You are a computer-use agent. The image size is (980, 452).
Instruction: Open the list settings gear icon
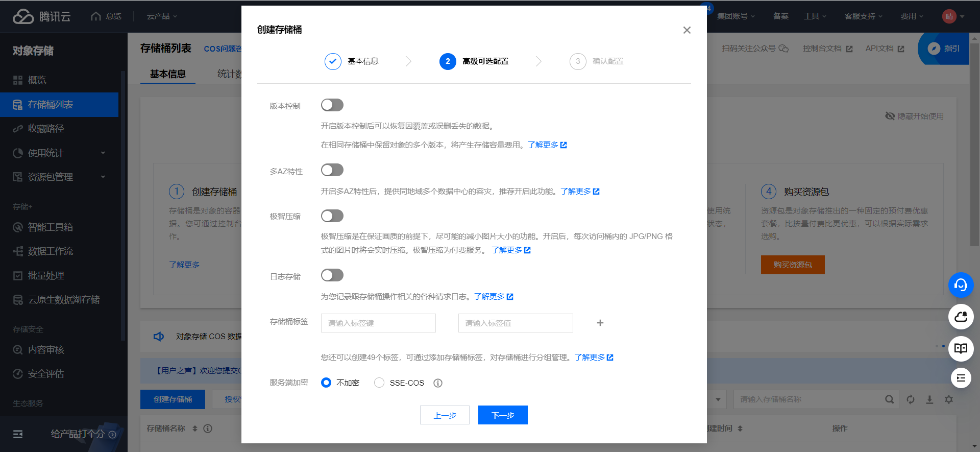[x=948, y=399]
